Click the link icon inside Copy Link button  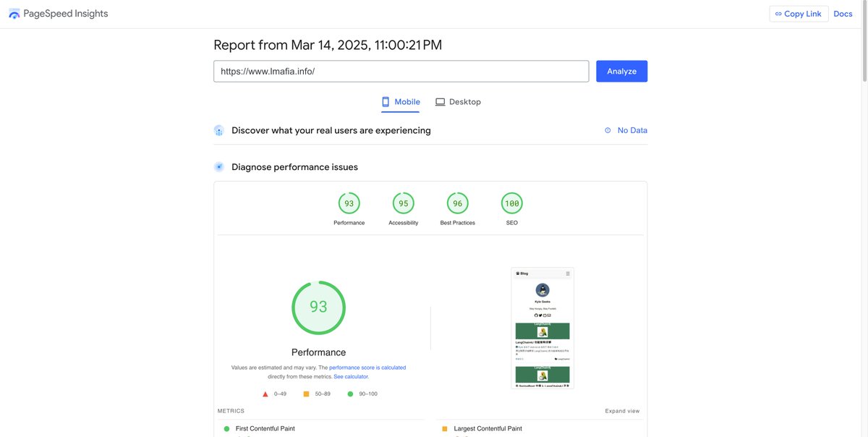(x=778, y=13)
